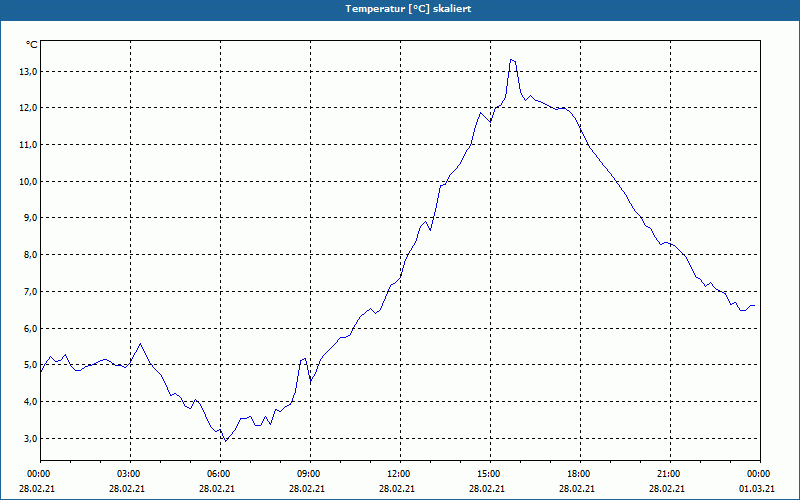
Task: Click the 8,0 y-axis tick label
Action: point(31,255)
